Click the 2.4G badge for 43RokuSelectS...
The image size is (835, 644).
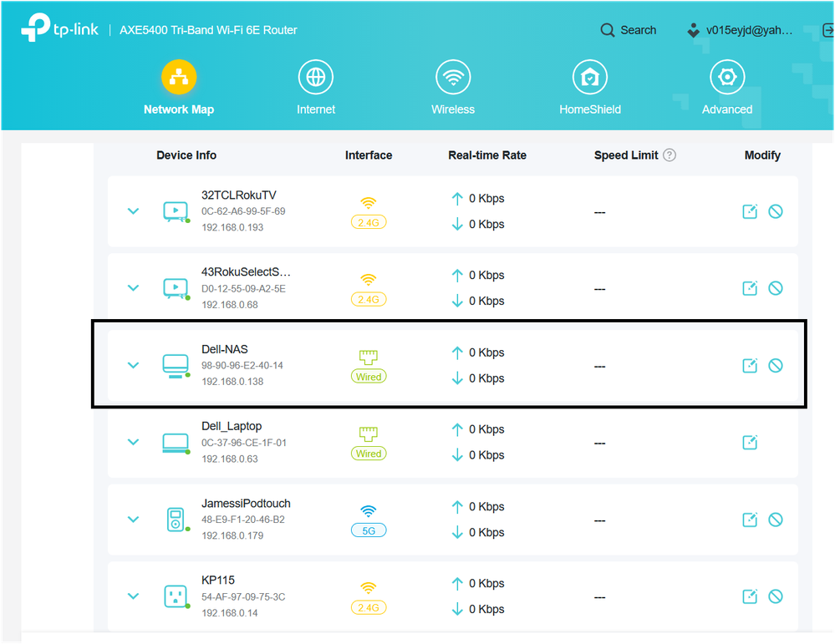click(369, 299)
